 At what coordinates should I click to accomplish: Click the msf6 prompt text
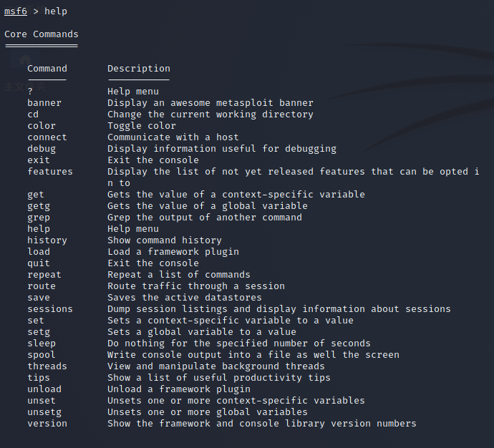click(x=16, y=11)
